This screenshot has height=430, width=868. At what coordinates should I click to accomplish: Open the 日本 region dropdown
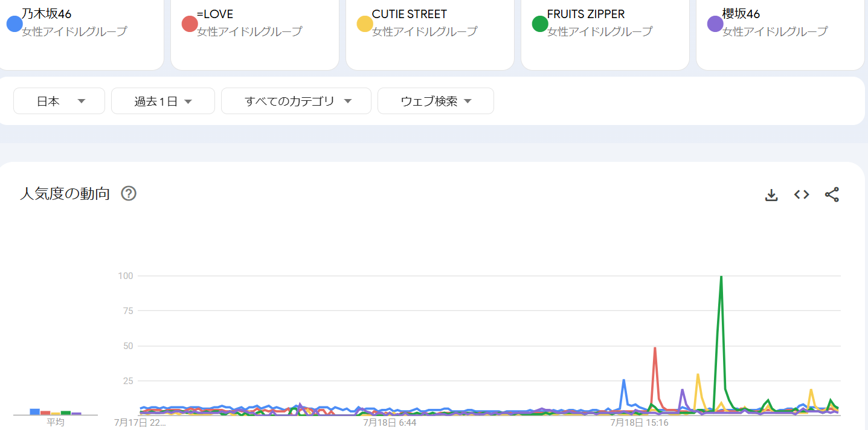[x=59, y=101]
